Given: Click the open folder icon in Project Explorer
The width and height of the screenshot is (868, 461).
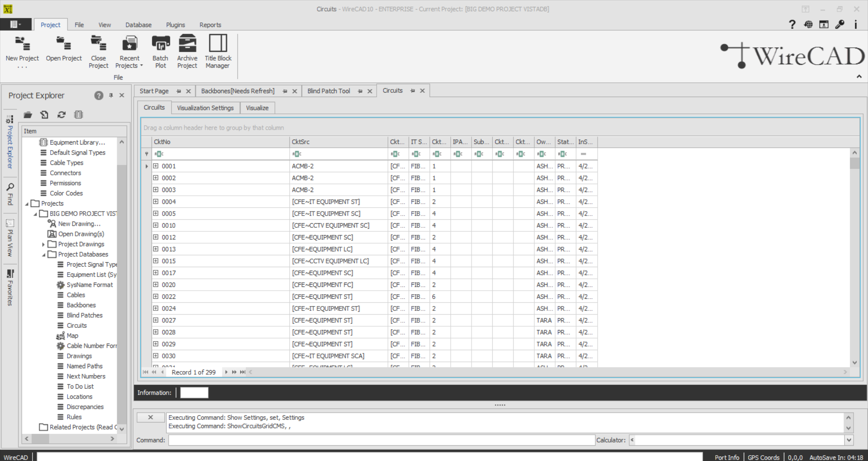Looking at the screenshot, I should coord(28,115).
